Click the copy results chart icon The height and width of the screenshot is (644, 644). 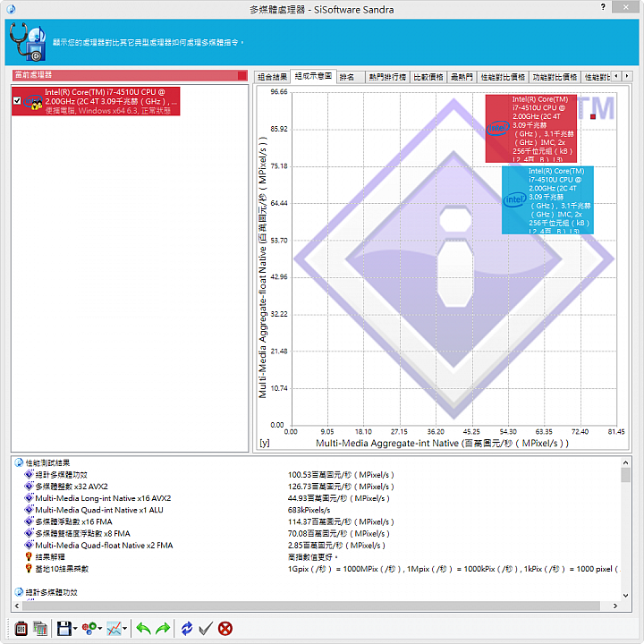(40, 629)
